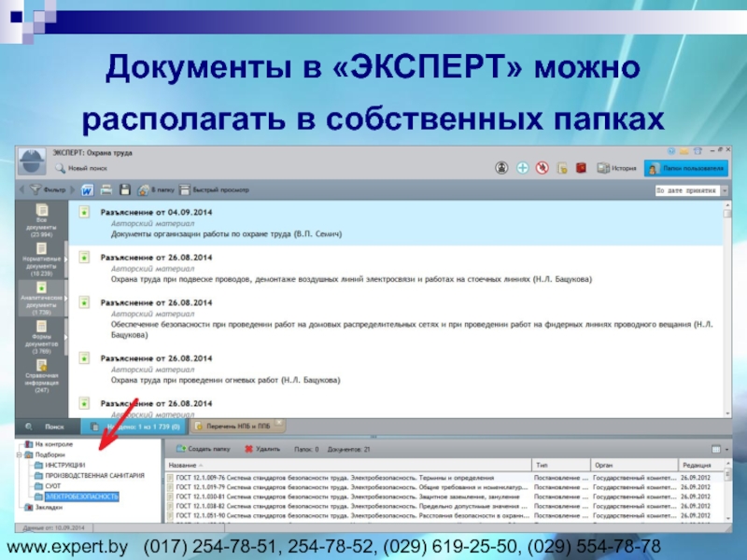747x560 pixels.
Task: Click the В папку toolbar button
Action: tap(155, 189)
